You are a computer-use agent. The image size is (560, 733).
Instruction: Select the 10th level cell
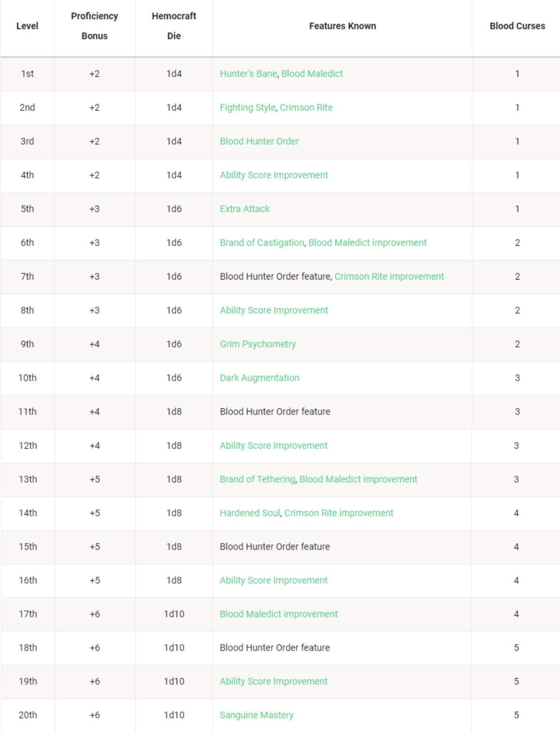point(27,378)
